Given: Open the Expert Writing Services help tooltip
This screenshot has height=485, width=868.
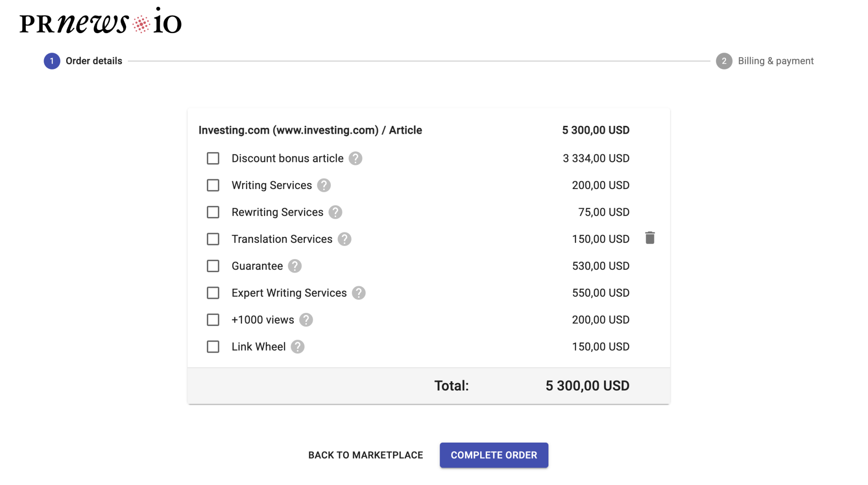Looking at the screenshot, I should click(x=359, y=293).
